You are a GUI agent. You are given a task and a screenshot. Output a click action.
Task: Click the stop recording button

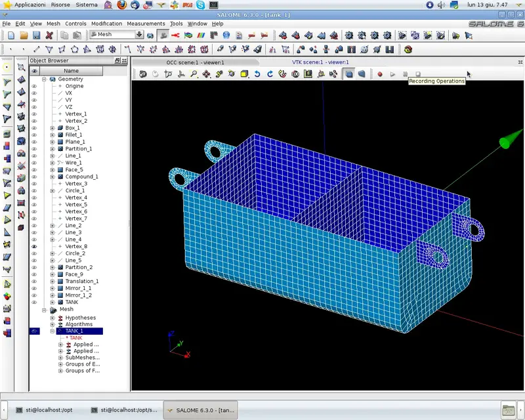point(418,74)
